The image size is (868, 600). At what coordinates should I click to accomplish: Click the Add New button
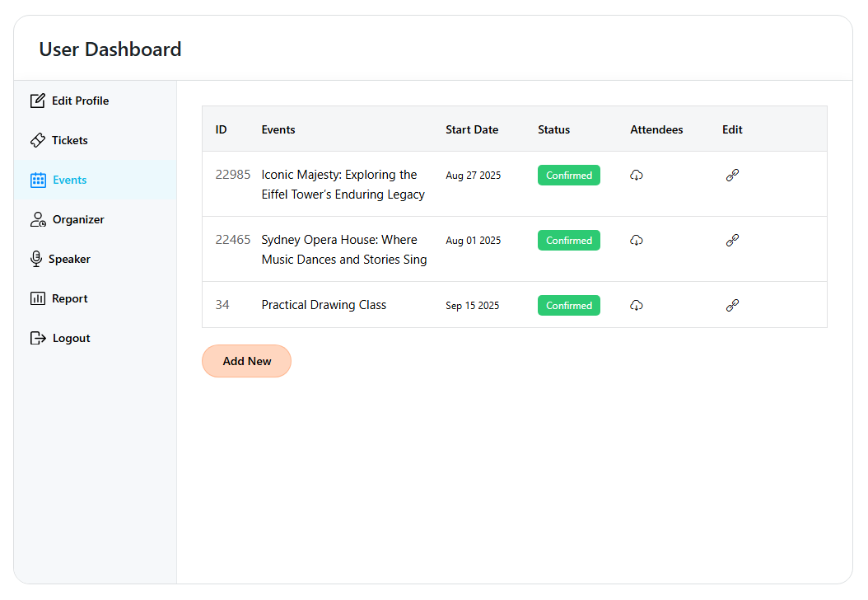[246, 361]
